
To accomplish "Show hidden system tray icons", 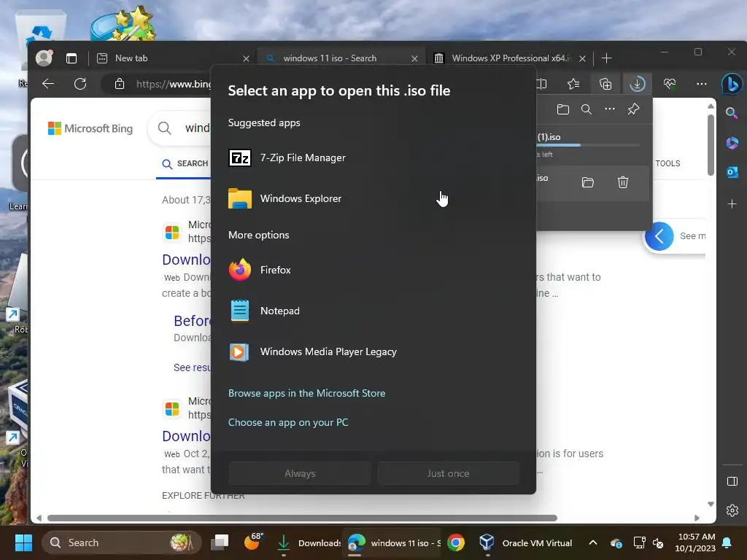I will [593, 542].
